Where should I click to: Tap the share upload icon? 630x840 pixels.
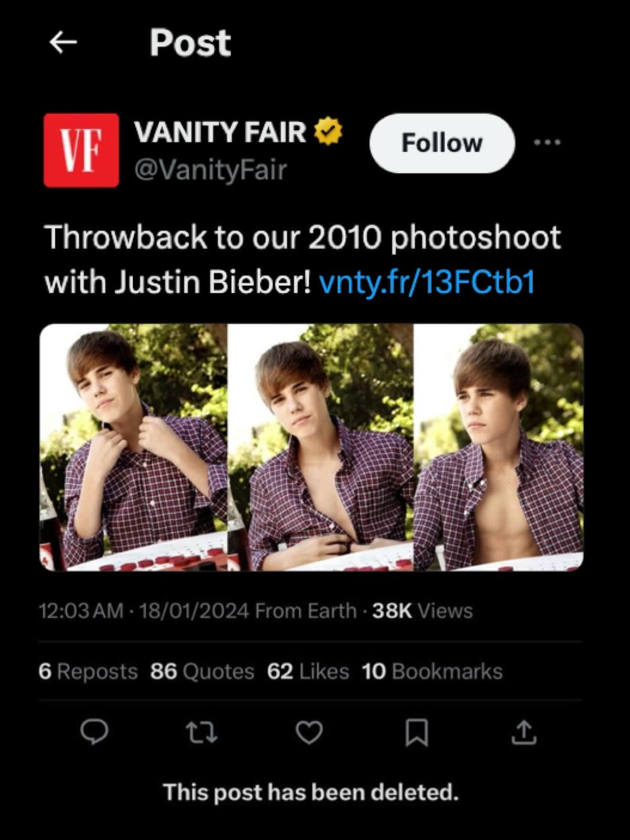(x=524, y=733)
